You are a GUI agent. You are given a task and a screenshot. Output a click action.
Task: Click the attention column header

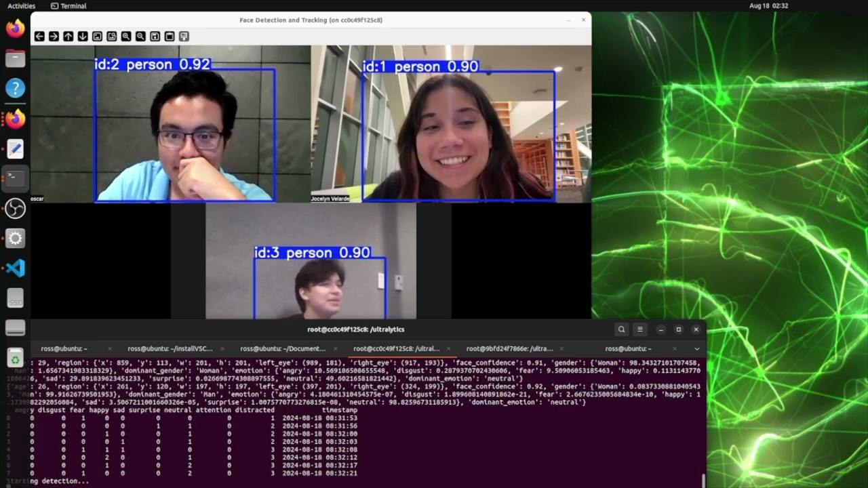point(213,410)
